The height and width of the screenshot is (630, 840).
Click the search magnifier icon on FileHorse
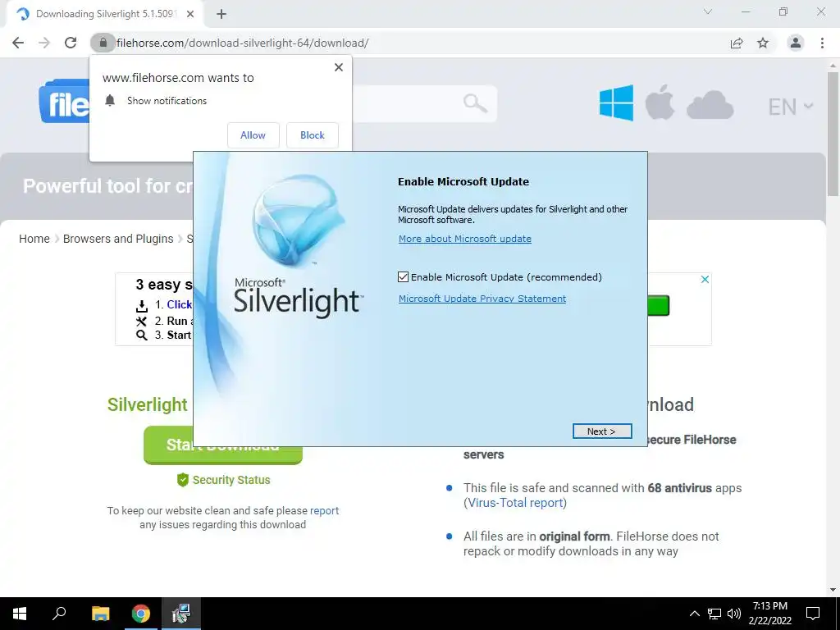point(475,103)
